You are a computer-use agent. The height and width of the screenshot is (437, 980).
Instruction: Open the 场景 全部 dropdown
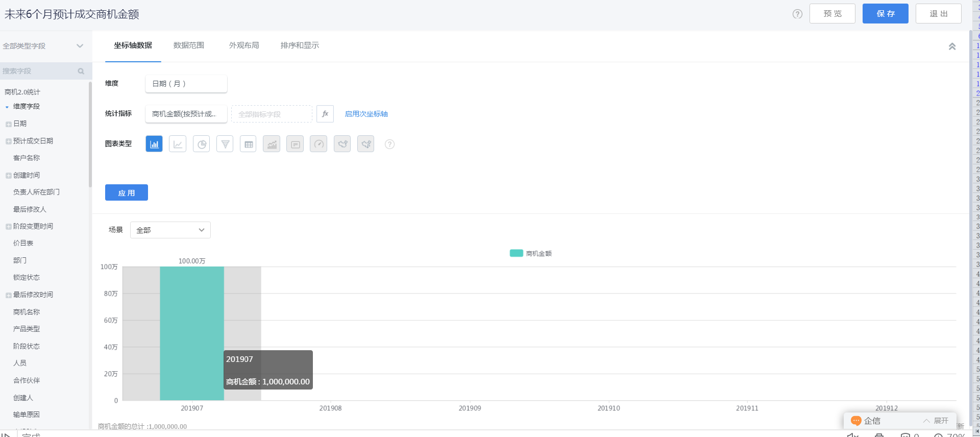point(170,230)
